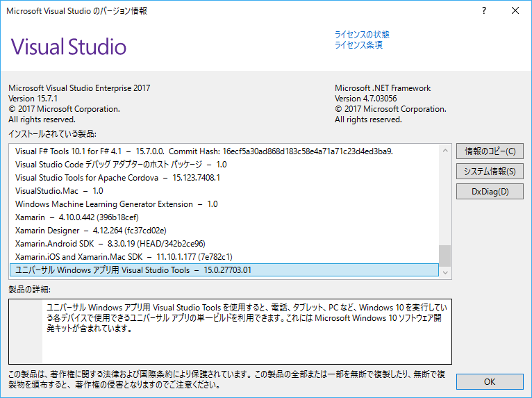Click the product list scroll down arrow
Screen dimensions: 532x398
coord(445,272)
